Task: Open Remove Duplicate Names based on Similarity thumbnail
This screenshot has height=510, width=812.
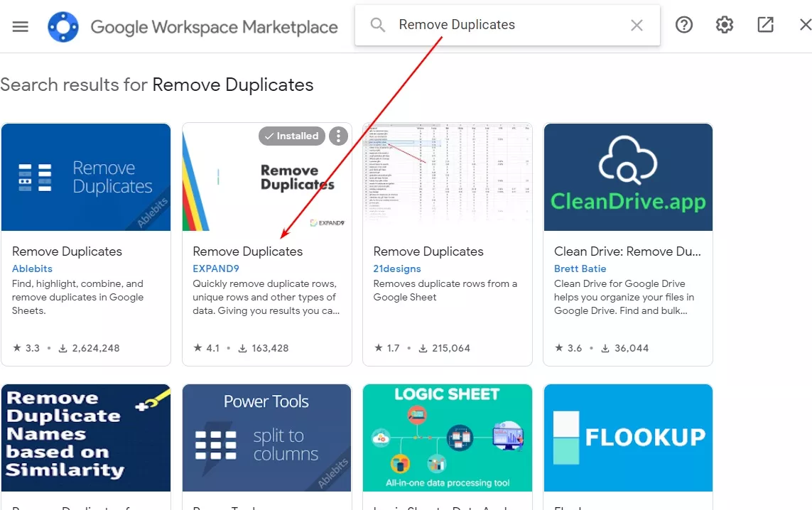Action: 86,438
